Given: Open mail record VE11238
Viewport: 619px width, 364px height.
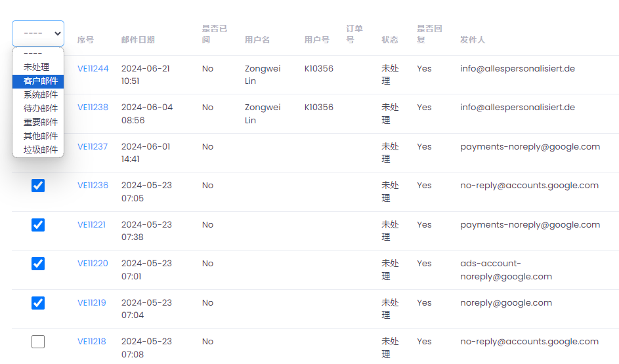Looking at the screenshot, I should point(93,108).
